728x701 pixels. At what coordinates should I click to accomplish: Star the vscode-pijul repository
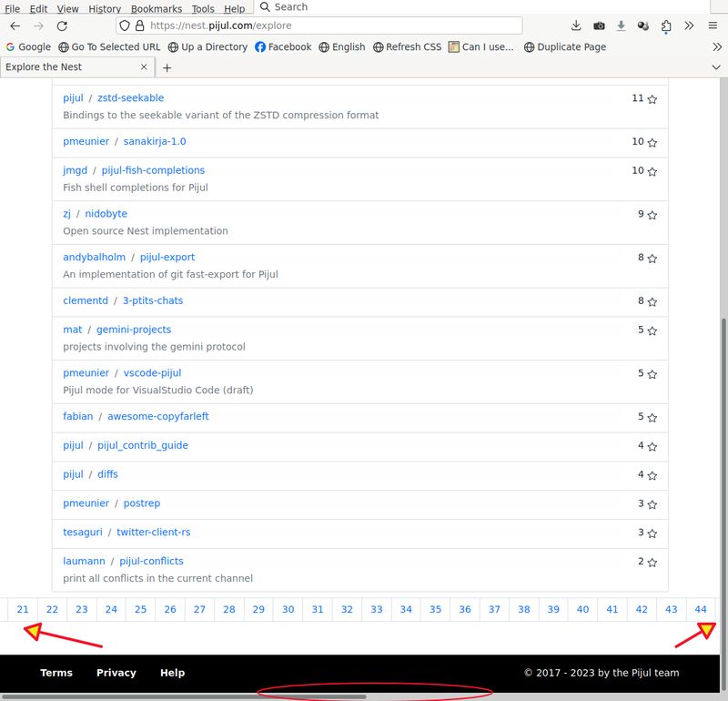[652, 374]
